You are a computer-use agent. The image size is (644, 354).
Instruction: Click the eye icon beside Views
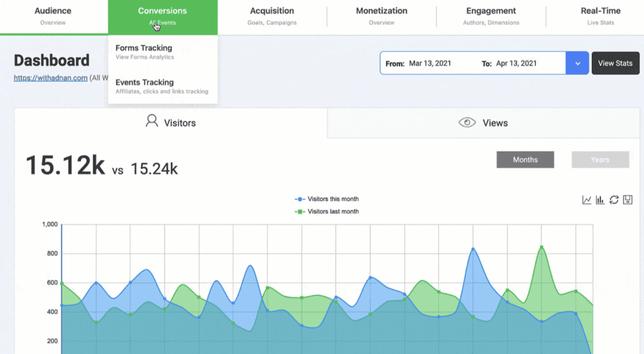tap(467, 123)
